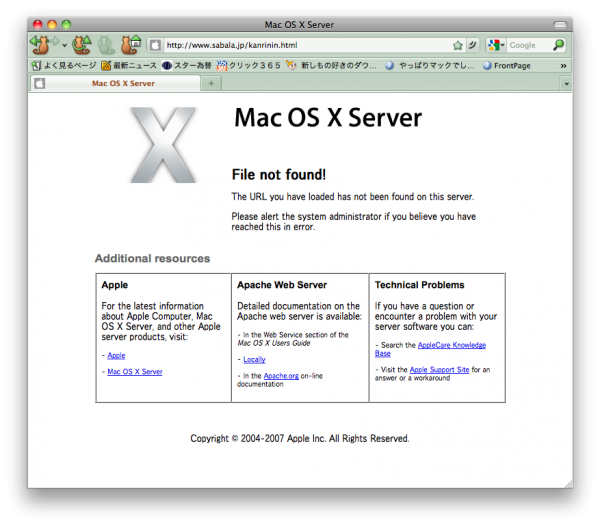Image resolution: width=600 pixels, height=526 pixels.
Task: Zoom the window with the green button
Action: pyautogui.click(x=66, y=24)
